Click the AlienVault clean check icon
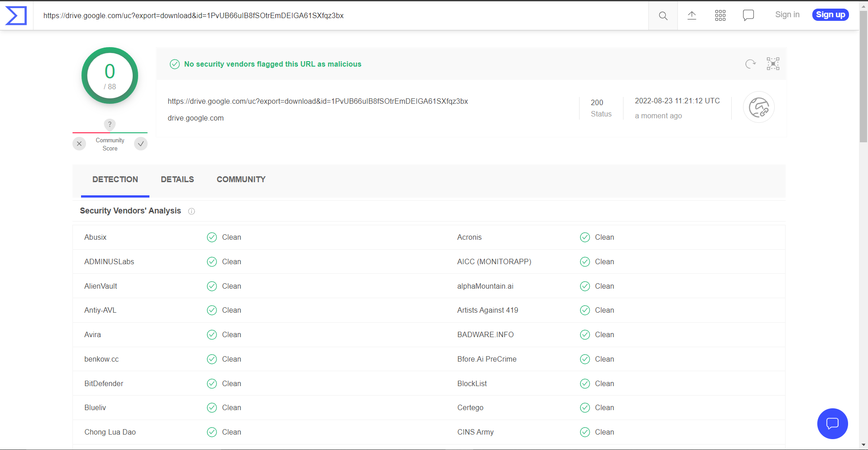The image size is (868, 450). click(212, 286)
